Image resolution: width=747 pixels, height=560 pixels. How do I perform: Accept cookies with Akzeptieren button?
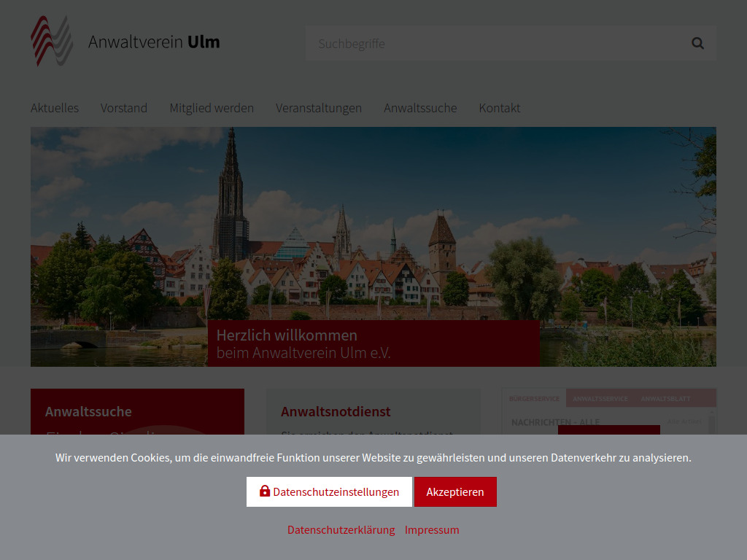[455, 492]
